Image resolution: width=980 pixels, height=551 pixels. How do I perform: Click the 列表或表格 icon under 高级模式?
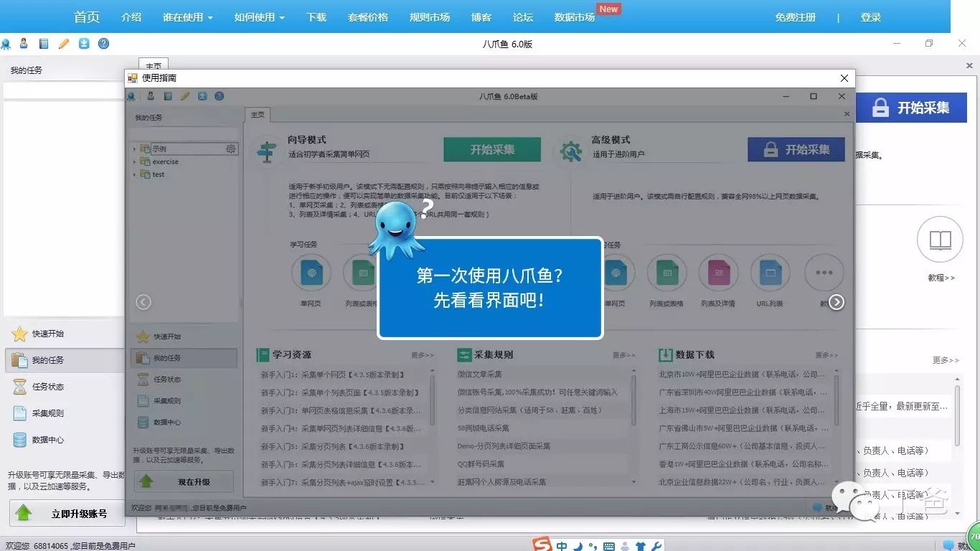point(666,273)
